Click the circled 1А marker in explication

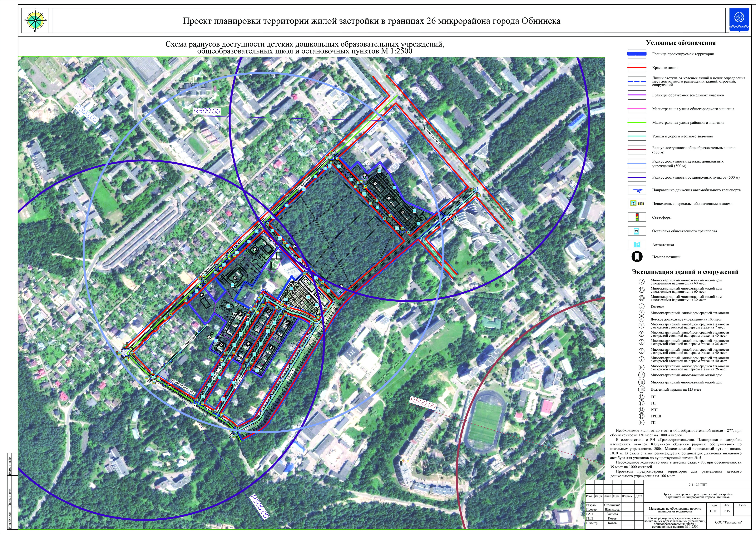[641, 282]
